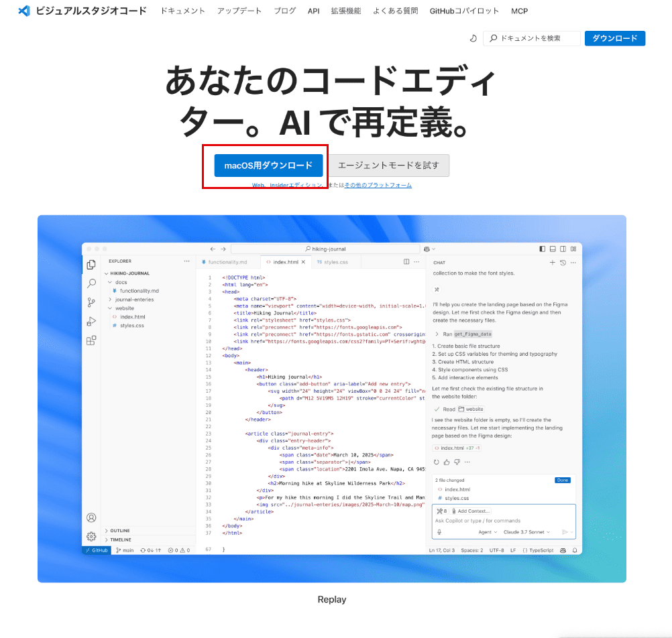Toggle the bottom panel layout icon
Screen dimensions: 672x638
pos(553,249)
